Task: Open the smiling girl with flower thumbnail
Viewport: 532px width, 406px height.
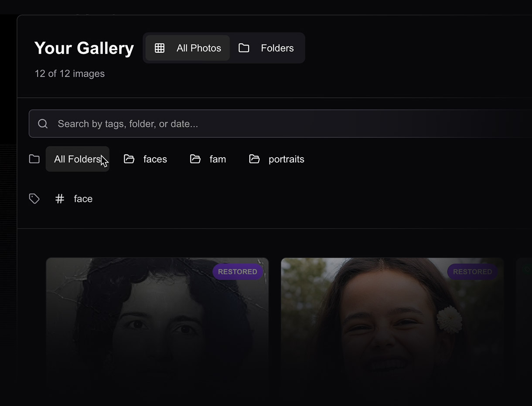Action: (392, 327)
